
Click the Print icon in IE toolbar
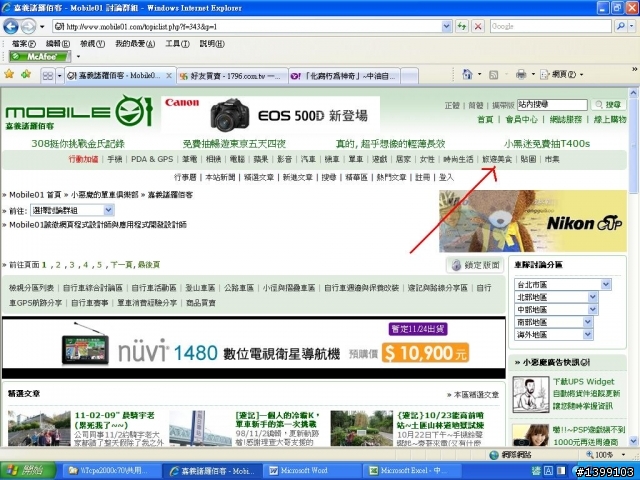point(521,74)
